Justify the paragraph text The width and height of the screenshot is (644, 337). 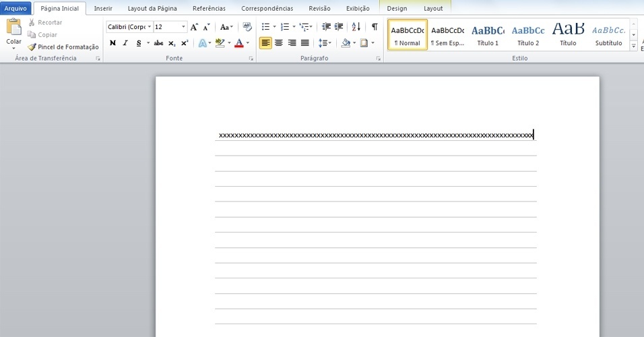pyautogui.click(x=304, y=42)
